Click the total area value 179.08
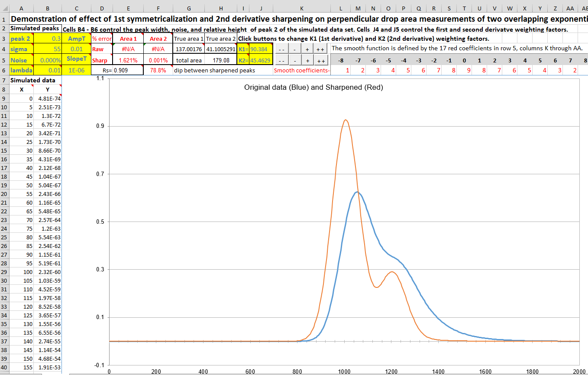The image size is (588, 375). tap(221, 60)
